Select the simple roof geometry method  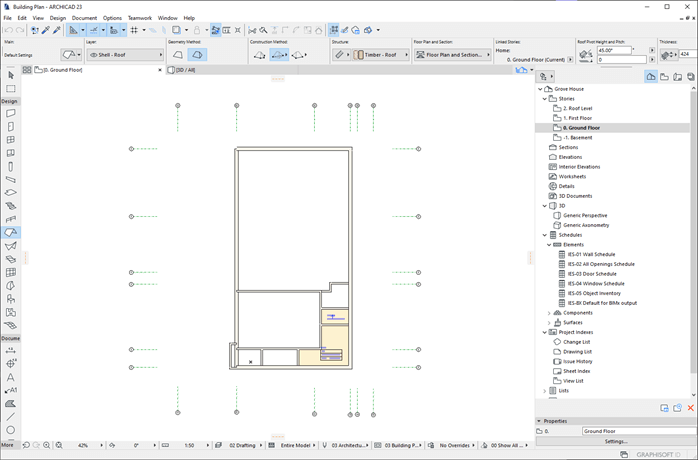[178, 55]
